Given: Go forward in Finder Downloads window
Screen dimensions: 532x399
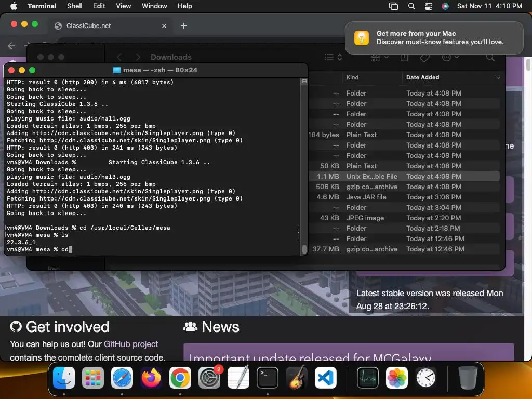Looking at the screenshot, I should coord(137,57).
